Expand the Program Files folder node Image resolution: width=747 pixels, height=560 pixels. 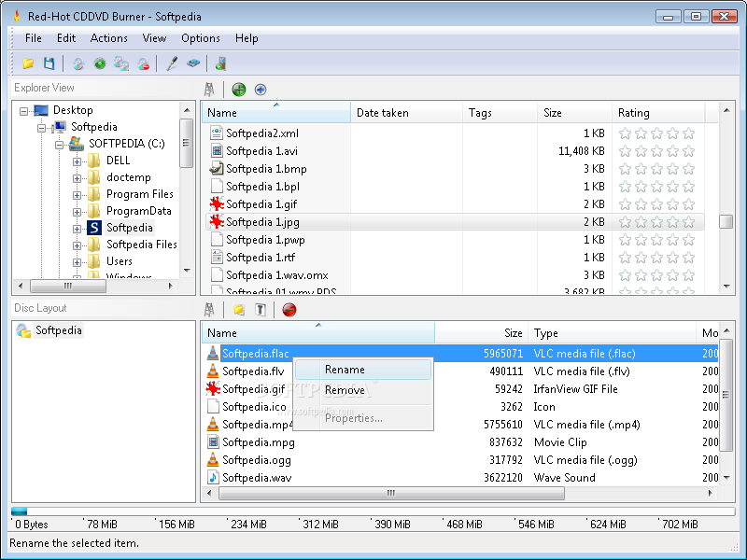click(x=77, y=195)
